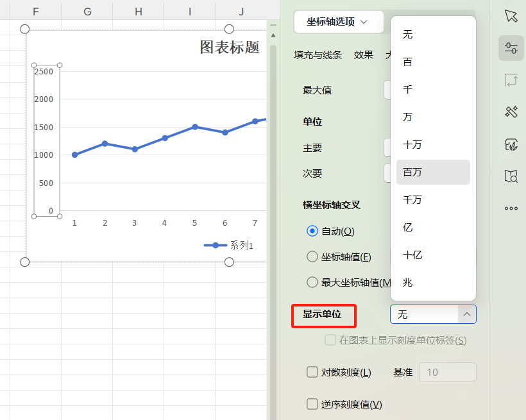Select the arrow pointer tool in right sidebar
Screen dimensions: 526x420
[x=511, y=17]
